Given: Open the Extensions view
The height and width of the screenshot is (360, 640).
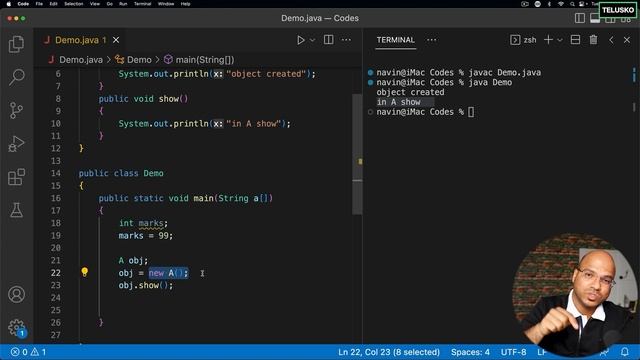Looking at the screenshot, I should click(x=16, y=177).
